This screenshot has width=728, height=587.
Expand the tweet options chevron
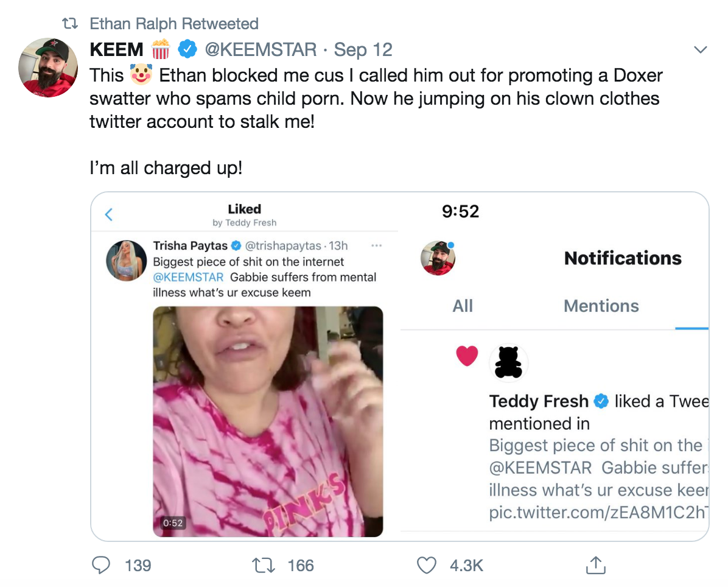point(700,49)
